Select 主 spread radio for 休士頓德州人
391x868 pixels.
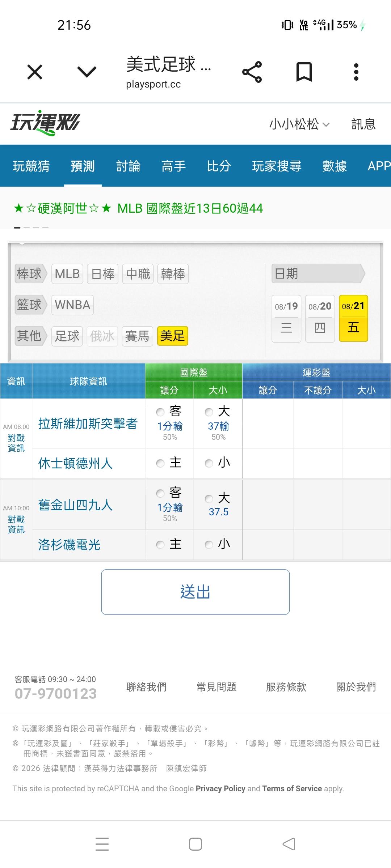[x=160, y=463]
